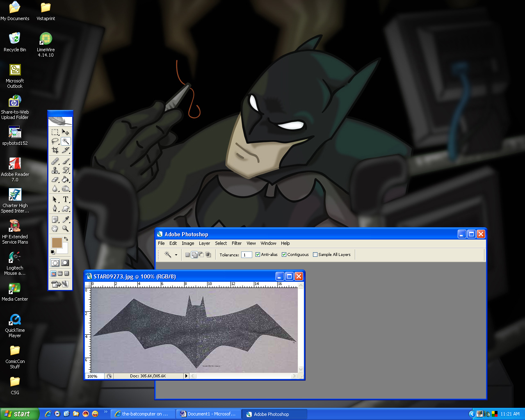Switch to Add to Selection mode

point(194,255)
